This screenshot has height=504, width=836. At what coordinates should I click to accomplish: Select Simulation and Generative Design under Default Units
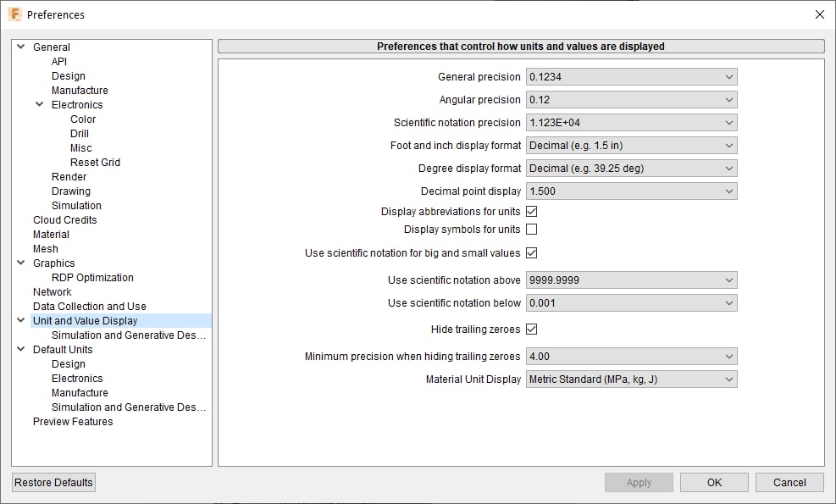pyautogui.click(x=129, y=407)
